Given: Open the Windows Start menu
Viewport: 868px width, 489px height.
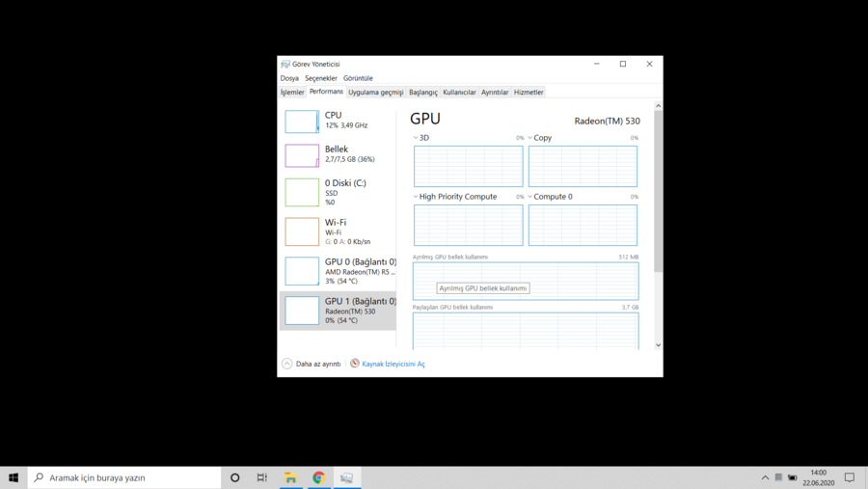Looking at the screenshot, I should (14, 477).
